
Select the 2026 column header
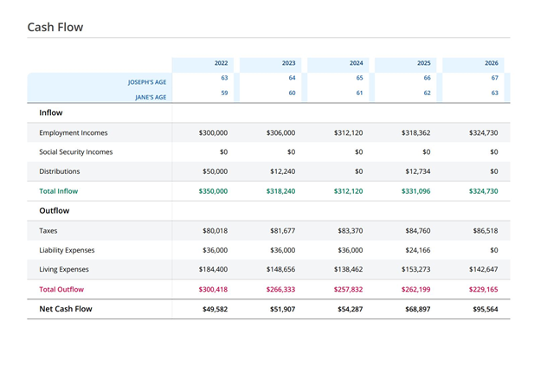click(491, 63)
